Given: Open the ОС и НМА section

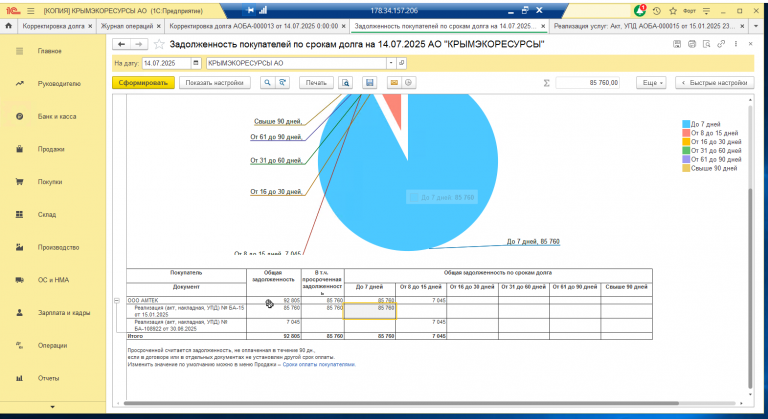Looking at the screenshot, I should [53, 280].
